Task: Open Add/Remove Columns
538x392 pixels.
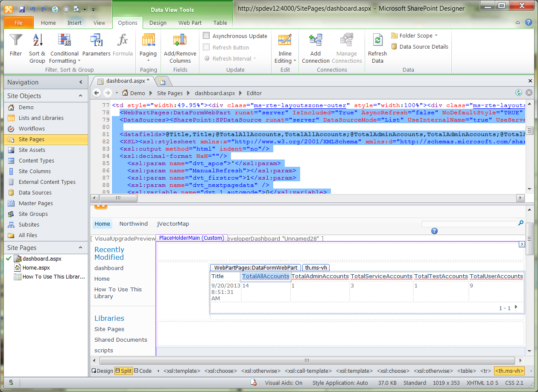Action: [180, 48]
